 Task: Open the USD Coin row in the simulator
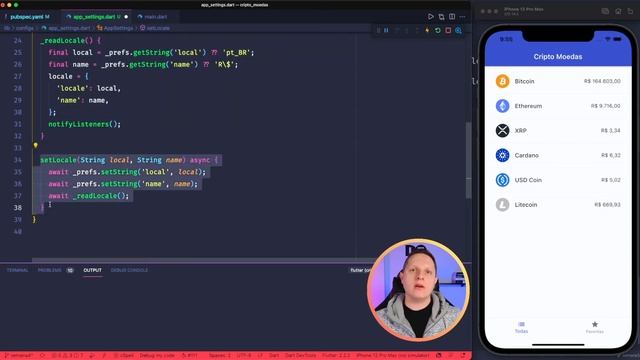(x=558, y=180)
